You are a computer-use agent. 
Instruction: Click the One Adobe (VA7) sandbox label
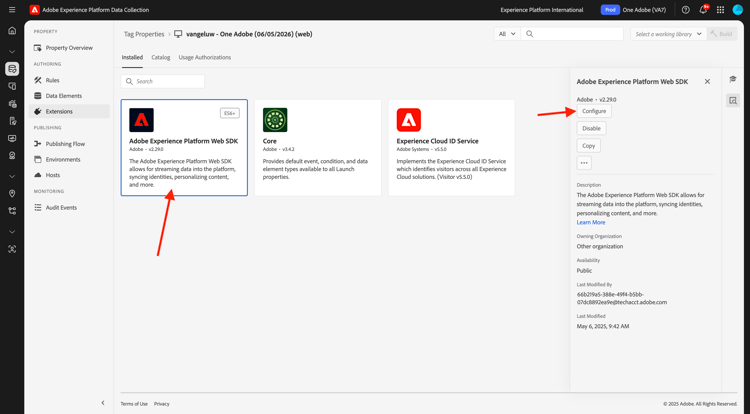(x=644, y=10)
